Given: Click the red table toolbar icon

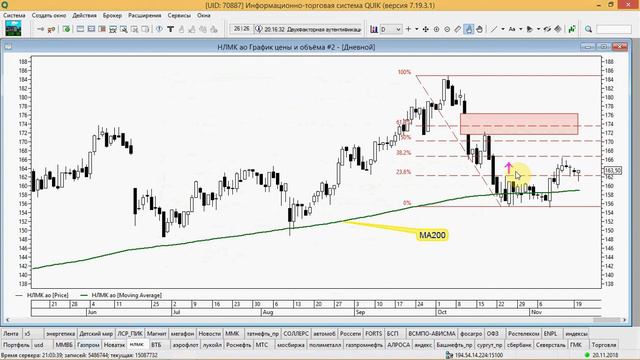Looking at the screenshot, I should pyautogui.click(x=102, y=29).
